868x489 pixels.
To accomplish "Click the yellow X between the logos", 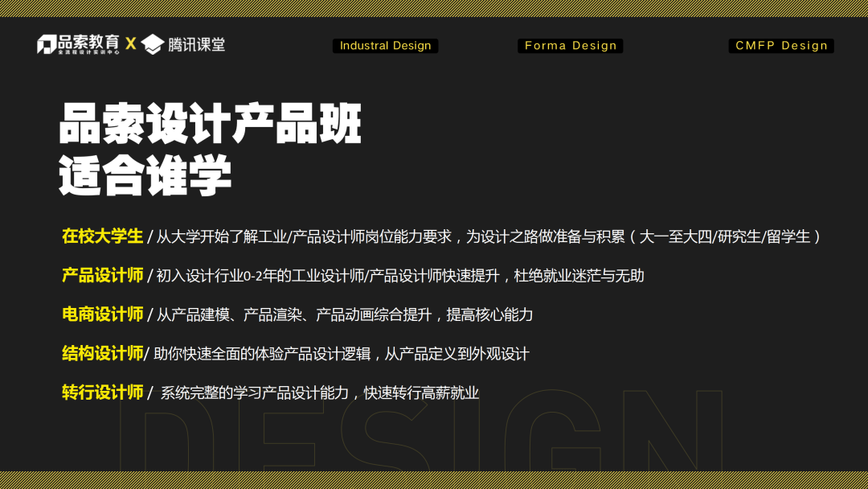I will [131, 43].
